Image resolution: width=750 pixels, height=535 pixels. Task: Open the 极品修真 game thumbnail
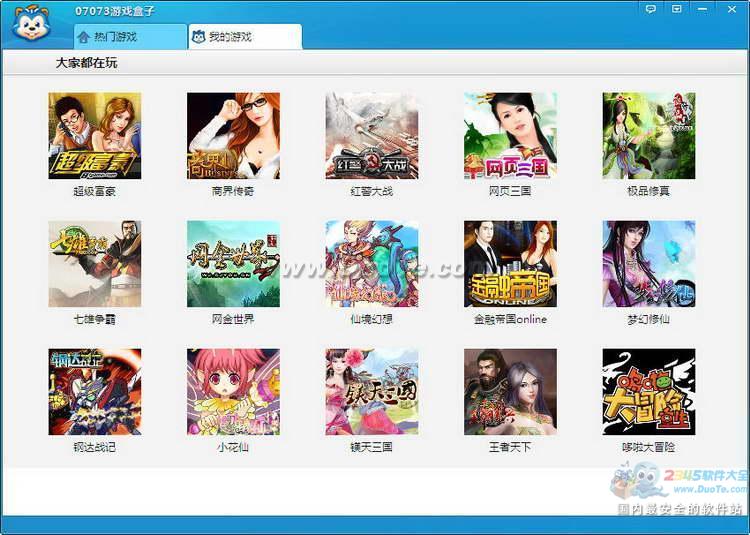649,136
